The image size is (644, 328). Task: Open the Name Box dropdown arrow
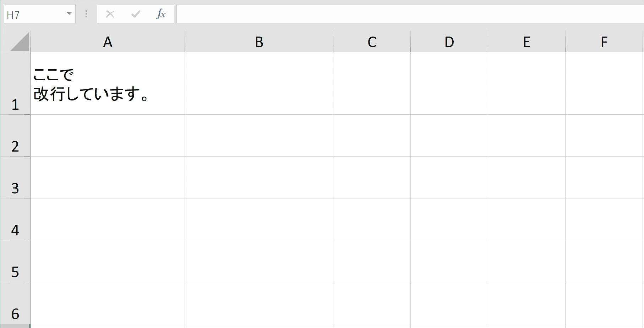(69, 14)
